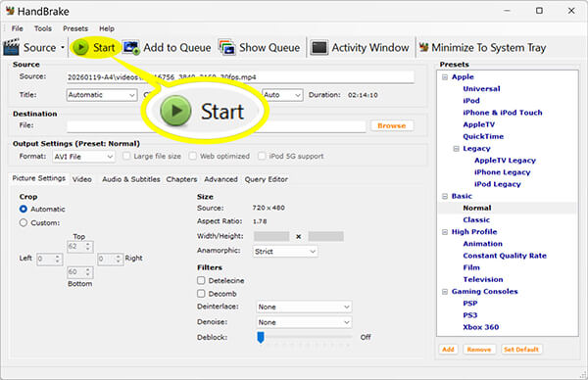588x380 pixels.
Task: Open the Source clapperboard icon
Action: (x=11, y=47)
